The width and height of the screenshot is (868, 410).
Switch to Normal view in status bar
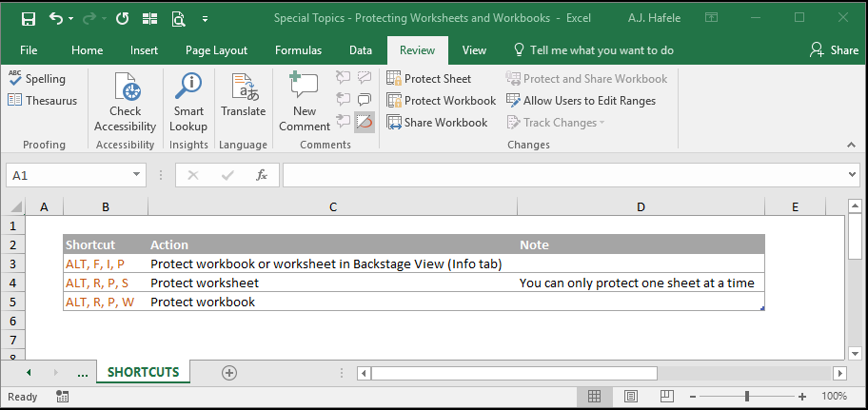tap(594, 396)
